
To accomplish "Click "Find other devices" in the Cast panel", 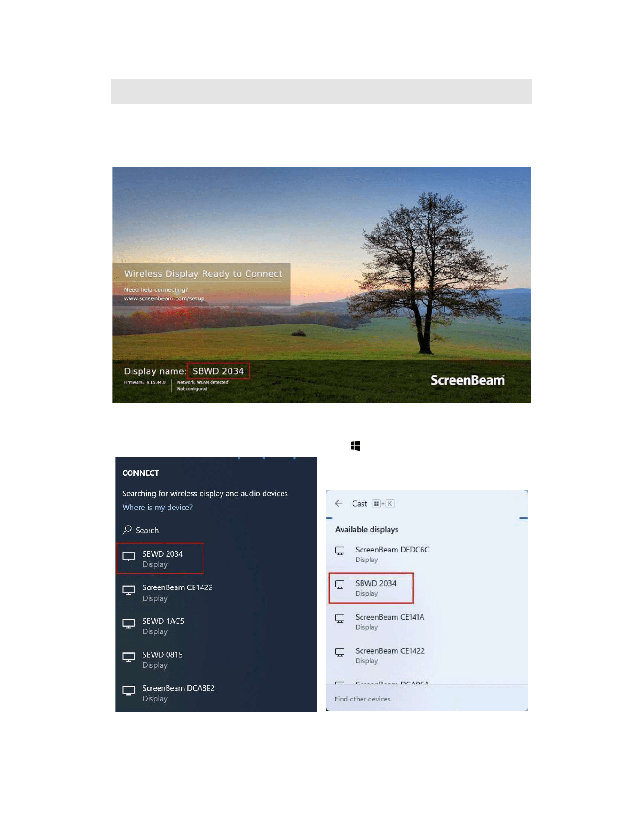I will 362,699.
